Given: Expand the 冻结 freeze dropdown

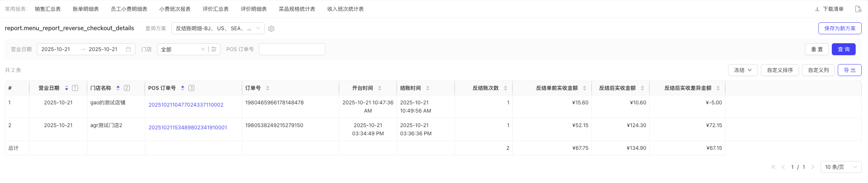Looking at the screenshot, I should pos(743,70).
